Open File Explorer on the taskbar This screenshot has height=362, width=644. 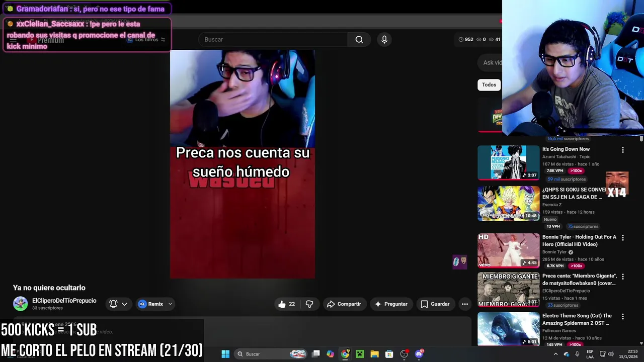coord(374,354)
